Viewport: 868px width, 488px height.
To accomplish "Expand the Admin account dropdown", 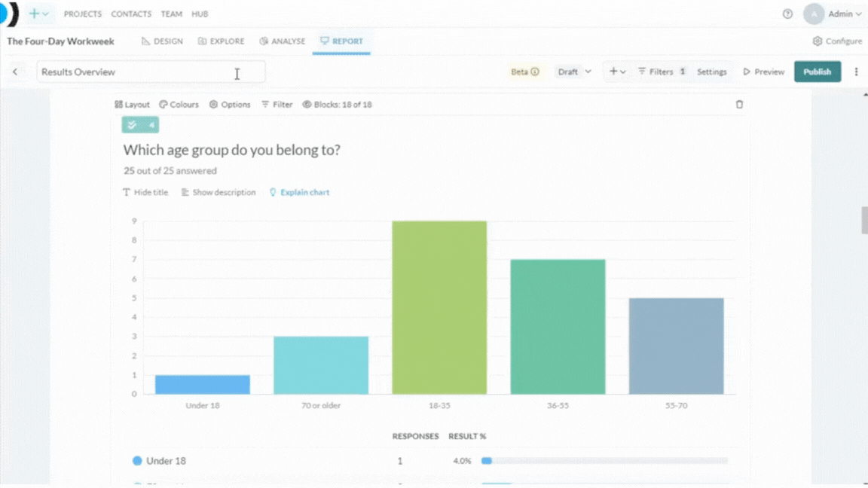I will (845, 14).
